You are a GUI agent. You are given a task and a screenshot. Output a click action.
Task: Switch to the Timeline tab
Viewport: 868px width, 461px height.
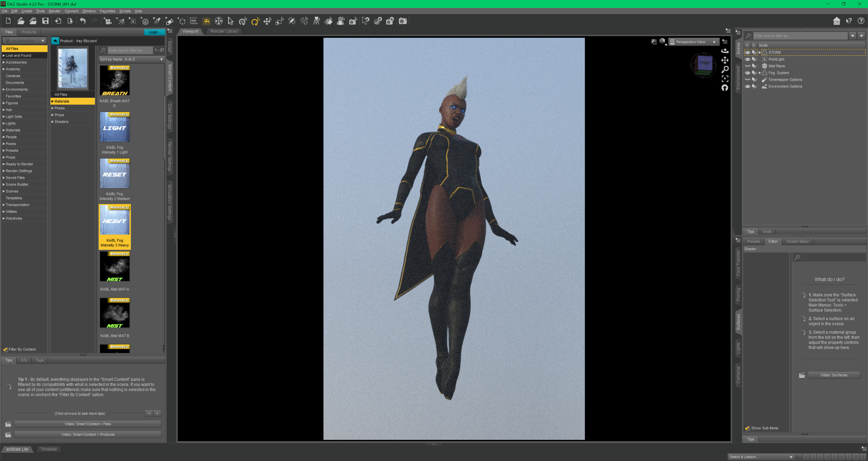tap(49, 449)
